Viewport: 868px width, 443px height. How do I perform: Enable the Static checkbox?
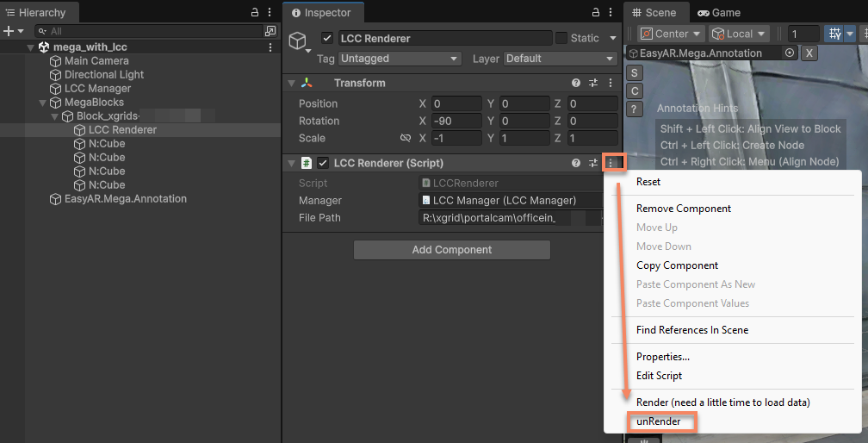(561, 38)
